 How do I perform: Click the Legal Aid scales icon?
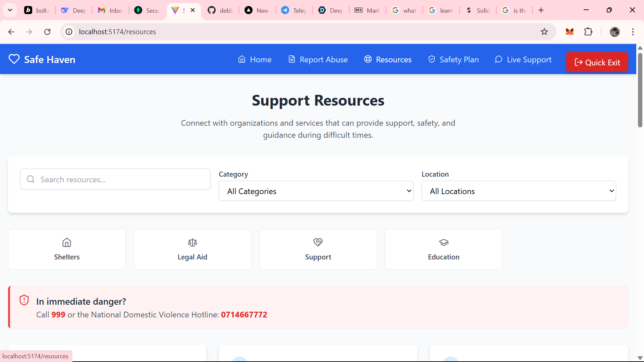tap(192, 242)
